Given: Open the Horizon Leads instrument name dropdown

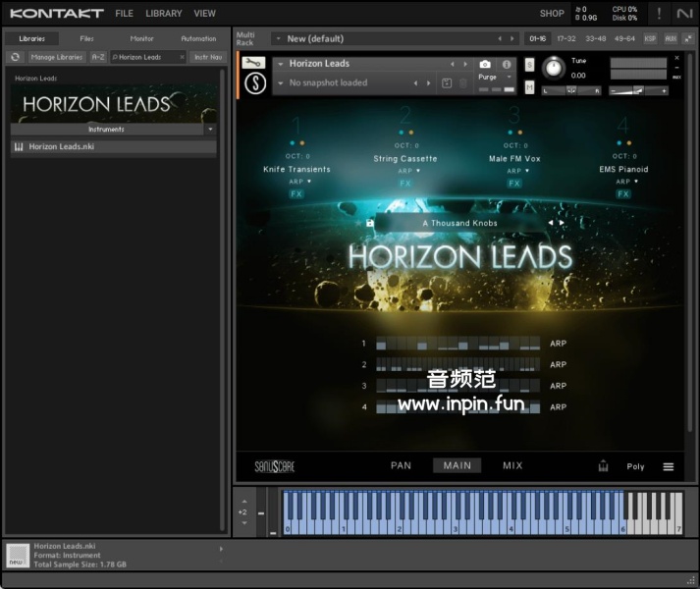Looking at the screenshot, I should [281, 65].
